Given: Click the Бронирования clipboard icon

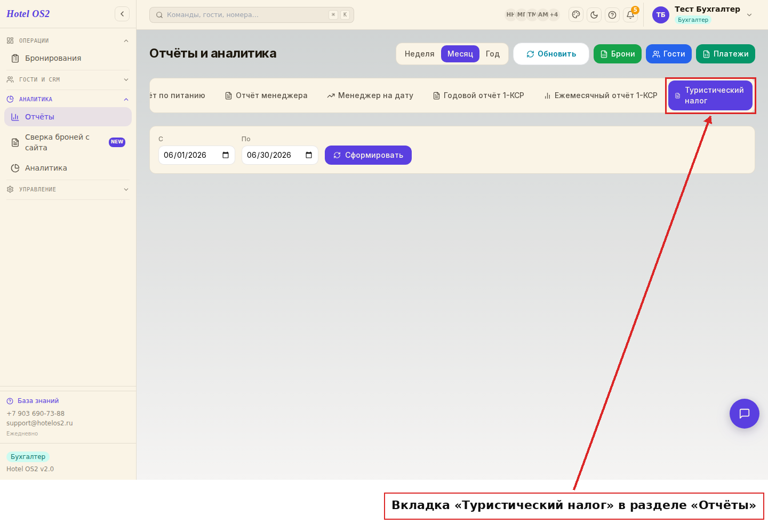Looking at the screenshot, I should [x=15, y=58].
